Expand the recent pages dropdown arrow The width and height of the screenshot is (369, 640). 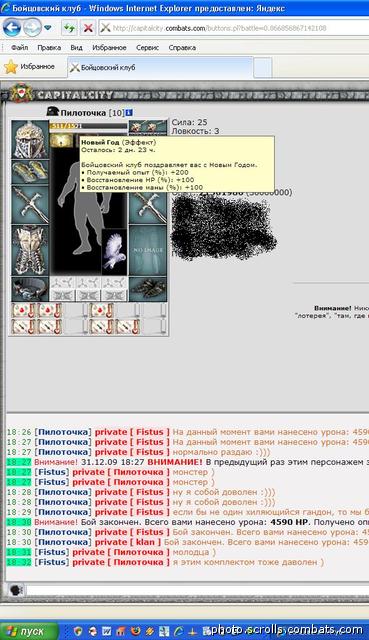coord(48,28)
